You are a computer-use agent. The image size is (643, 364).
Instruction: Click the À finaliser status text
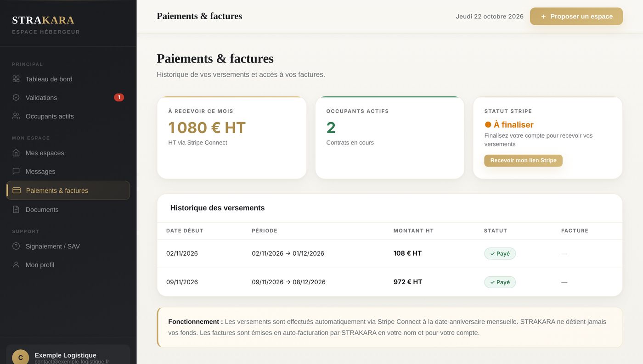point(513,124)
